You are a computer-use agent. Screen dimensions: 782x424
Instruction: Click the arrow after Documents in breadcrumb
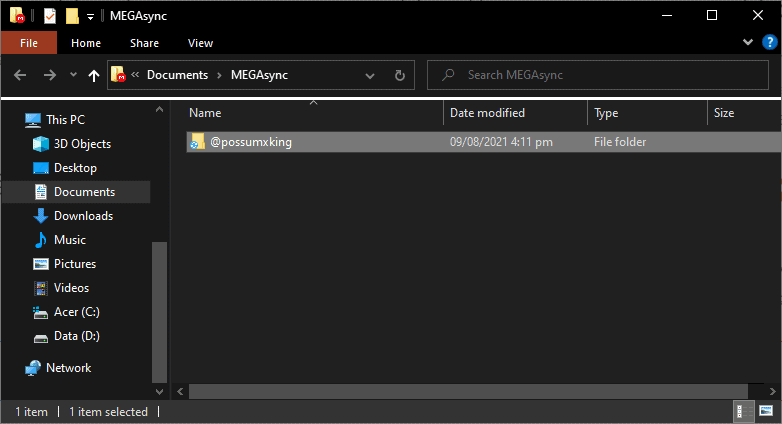[x=219, y=75]
